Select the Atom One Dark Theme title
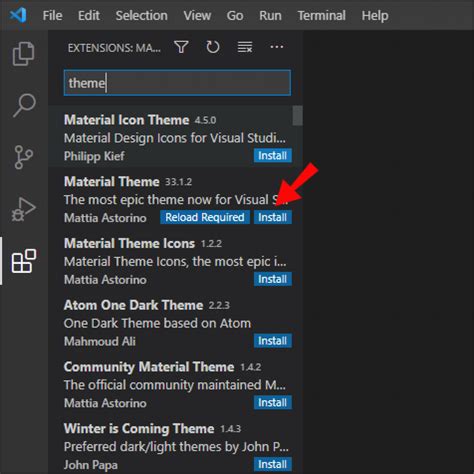Image resolution: width=474 pixels, height=474 pixels. click(133, 305)
